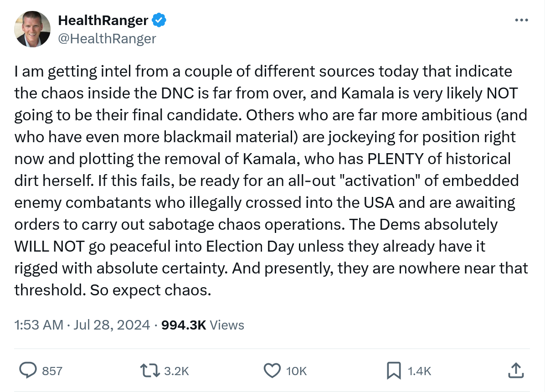Click the 10K likes count

tap(297, 371)
